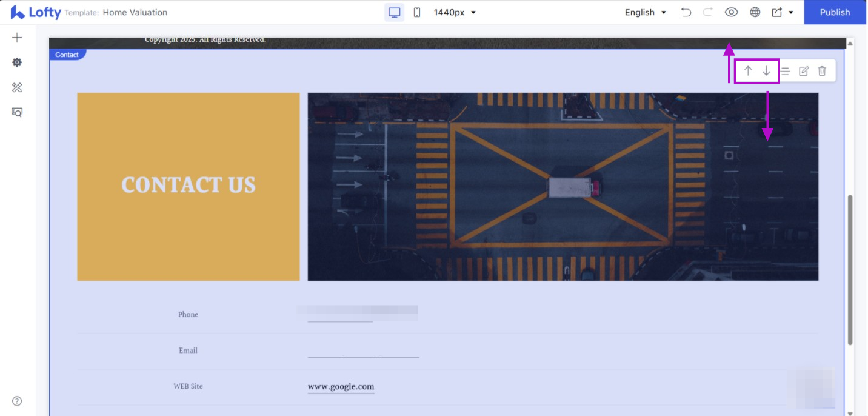Switch to mobile view mode
Viewport: 868px width, 416px height.
pos(417,12)
